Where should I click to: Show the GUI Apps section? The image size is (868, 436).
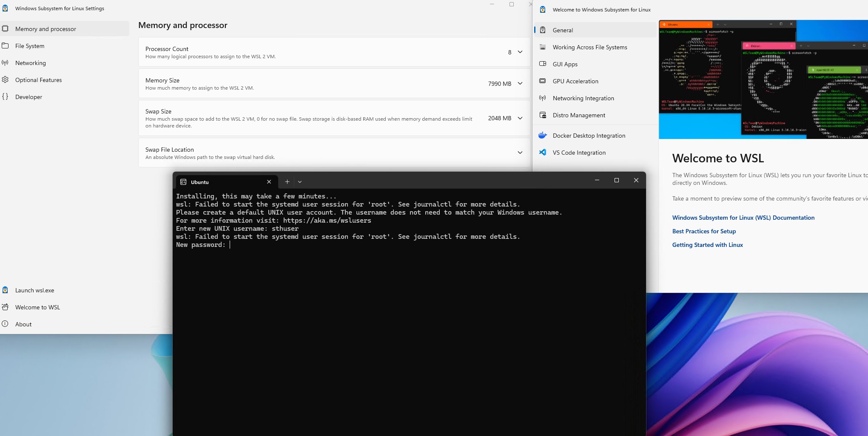coord(595,64)
